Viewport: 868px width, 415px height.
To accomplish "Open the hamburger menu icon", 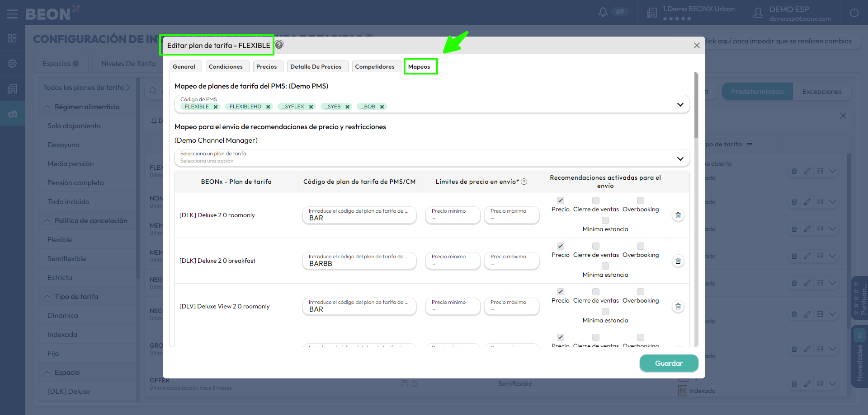I will (x=12, y=14).
